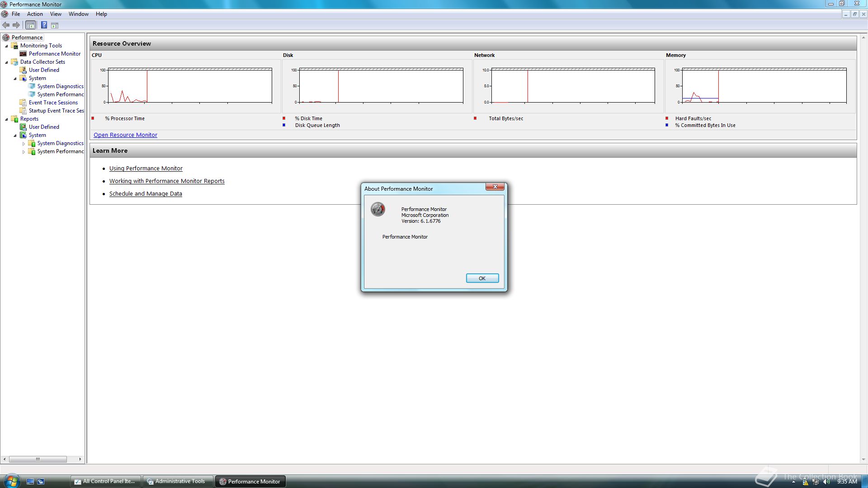Click tree pane scroll right arrow

coord(80,459)
